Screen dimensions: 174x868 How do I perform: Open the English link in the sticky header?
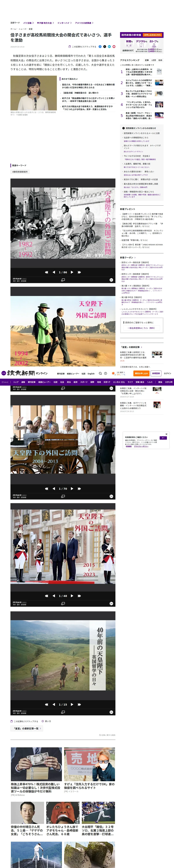[91, 373]
